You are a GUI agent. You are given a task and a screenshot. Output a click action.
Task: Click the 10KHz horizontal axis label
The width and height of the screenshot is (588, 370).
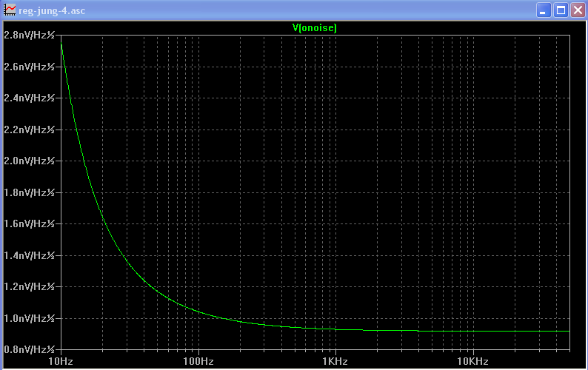point(473,361)
